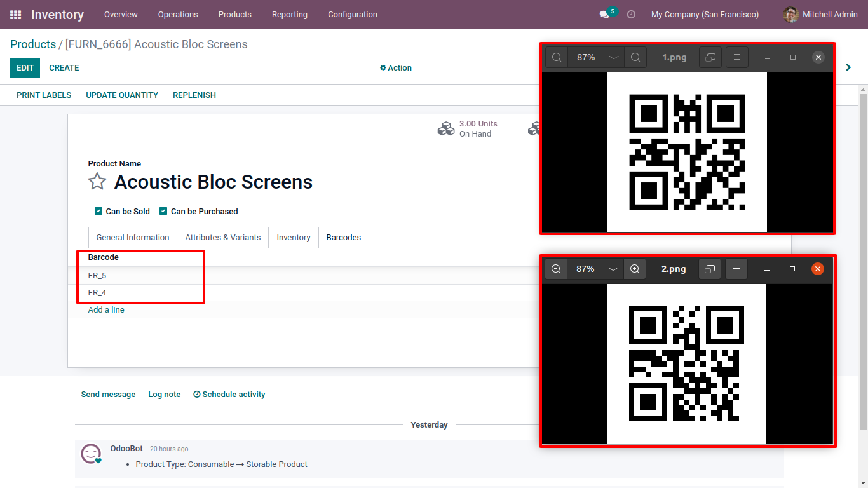Viewport: 868px width, 488px height.
Task: Click Add a line link
Action: pos(106,310)
